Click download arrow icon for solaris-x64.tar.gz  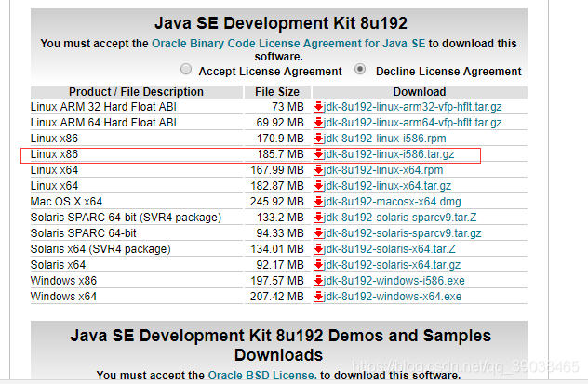point(319,265)
